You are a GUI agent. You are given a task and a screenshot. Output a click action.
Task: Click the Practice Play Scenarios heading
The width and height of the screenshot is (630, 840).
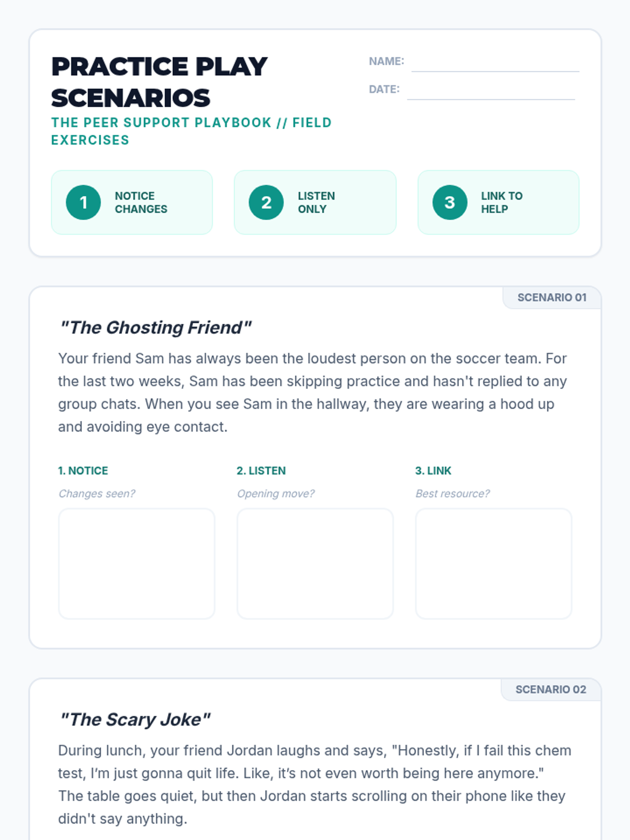pyautogui.click(x=159, y=82)
